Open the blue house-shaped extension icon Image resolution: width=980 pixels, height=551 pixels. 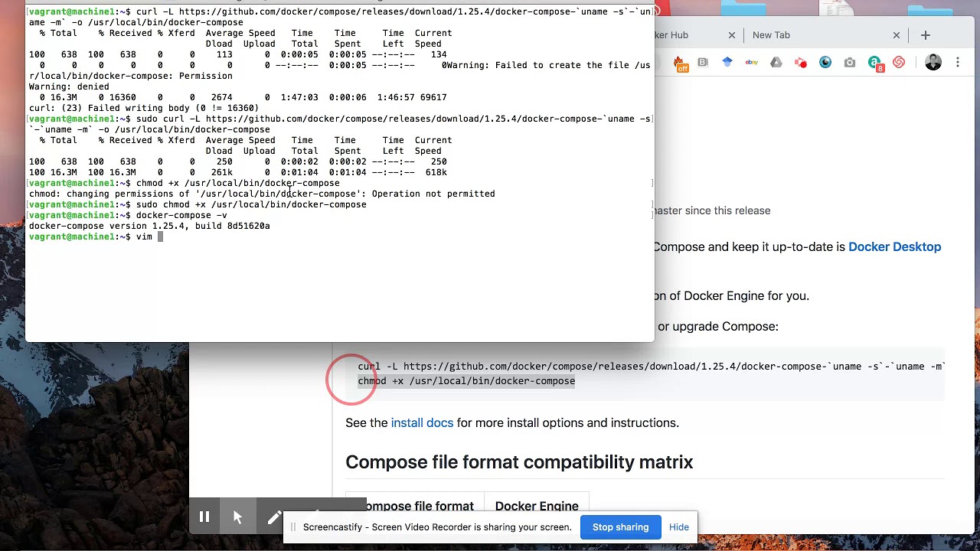tap(727, 63)
